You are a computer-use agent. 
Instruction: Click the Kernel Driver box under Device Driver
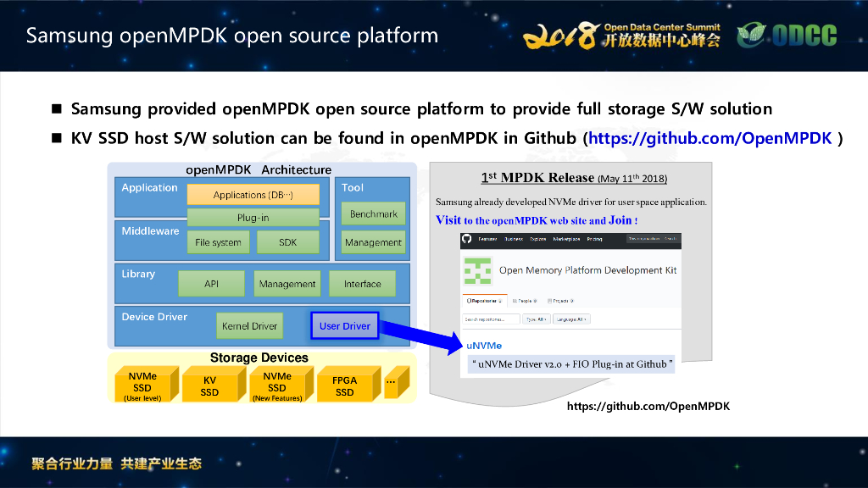tap(249, 325)
